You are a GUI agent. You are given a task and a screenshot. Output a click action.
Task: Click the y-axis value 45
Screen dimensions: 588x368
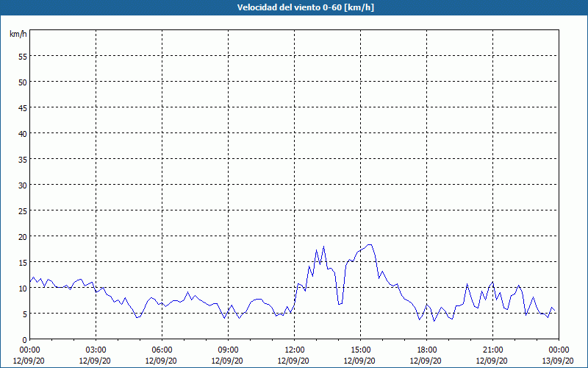tap(23, 107)
